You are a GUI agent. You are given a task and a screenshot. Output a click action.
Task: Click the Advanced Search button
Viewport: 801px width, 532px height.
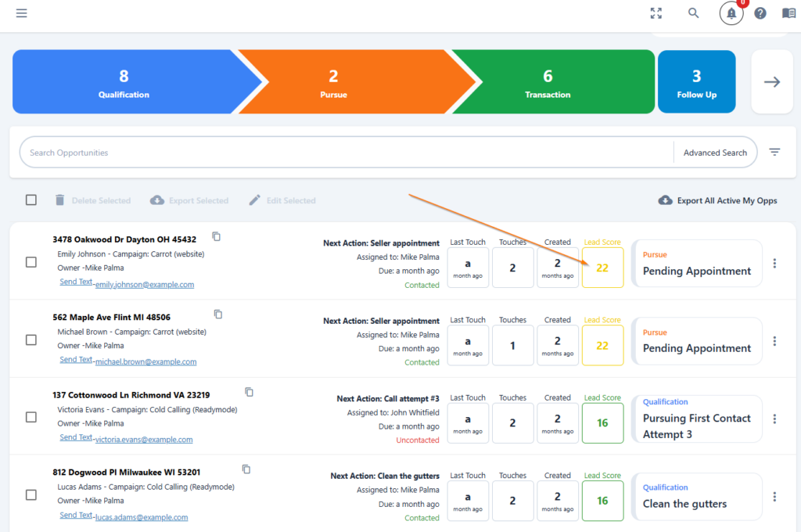pyautogui.click(x=715, y=153)
